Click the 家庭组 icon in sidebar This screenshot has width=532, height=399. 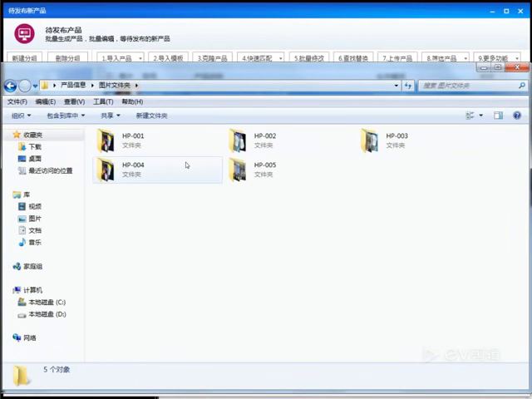tap(17, 267)
